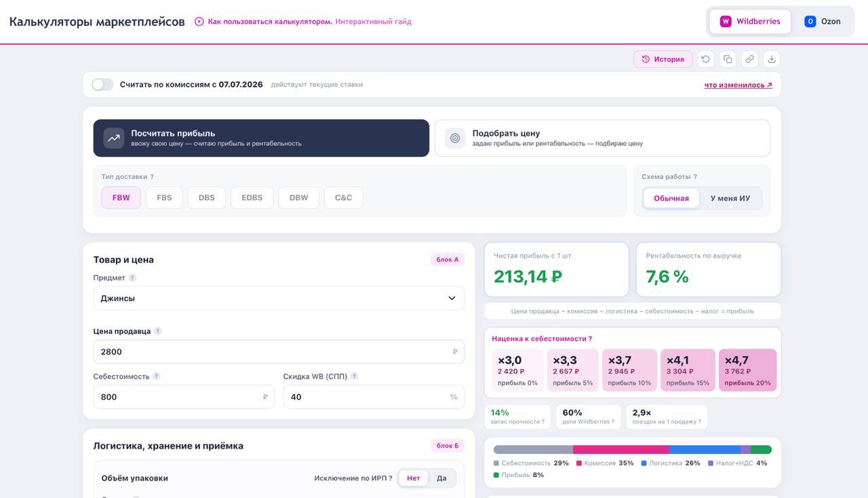Click the download icon in the toolbar
Screen dimensions: 868x498
(x=772, y=59)
